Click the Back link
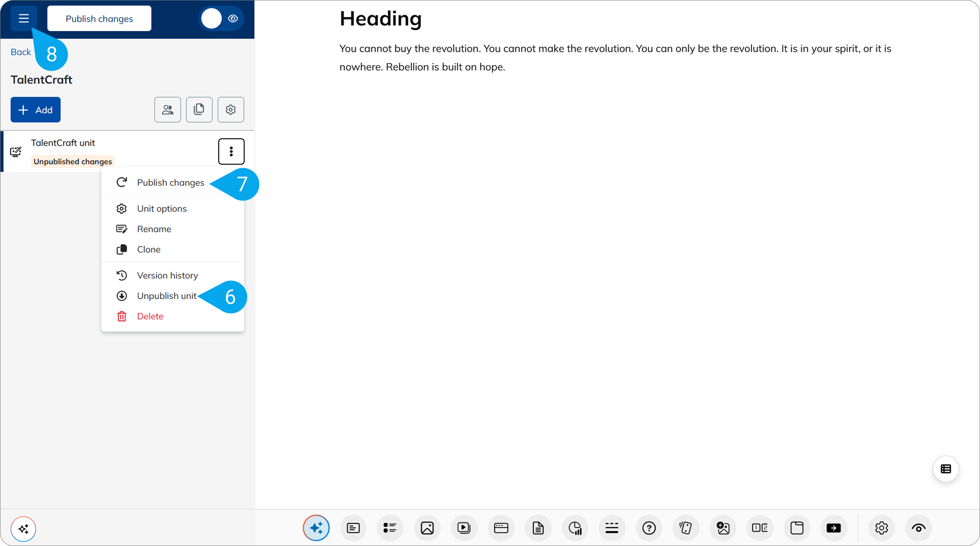 pos(20,52)
